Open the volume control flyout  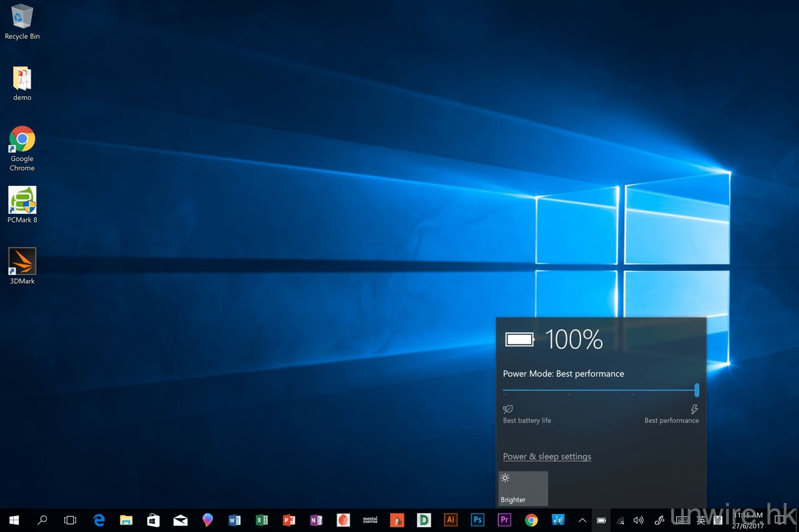(x=638, y=520)
